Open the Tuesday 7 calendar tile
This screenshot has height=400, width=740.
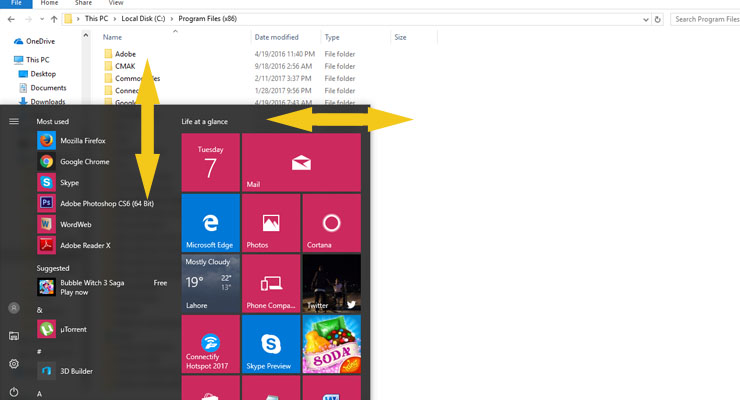(x=210, y=162)
